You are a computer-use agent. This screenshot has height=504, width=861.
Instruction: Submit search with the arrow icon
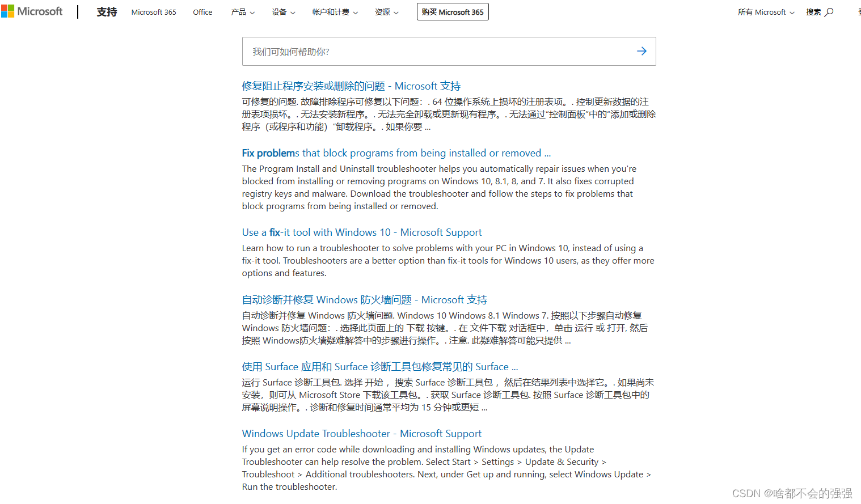[x=641, y=51]
